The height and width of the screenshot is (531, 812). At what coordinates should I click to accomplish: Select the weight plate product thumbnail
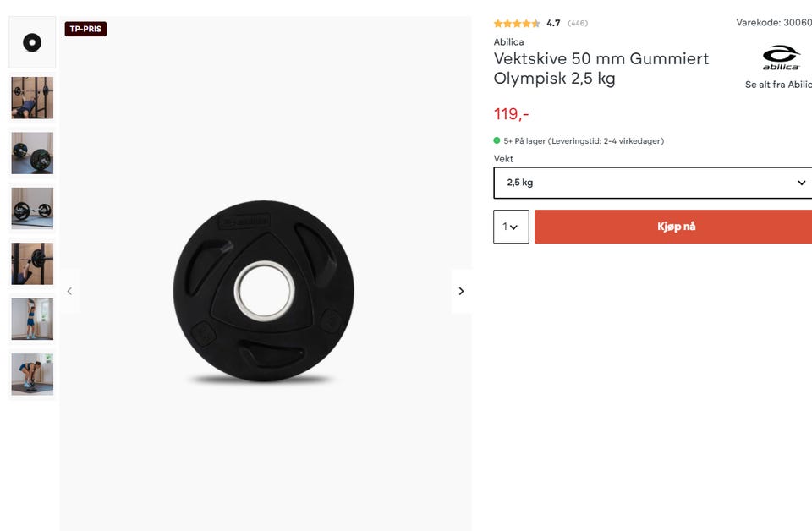tap(32, 42)
